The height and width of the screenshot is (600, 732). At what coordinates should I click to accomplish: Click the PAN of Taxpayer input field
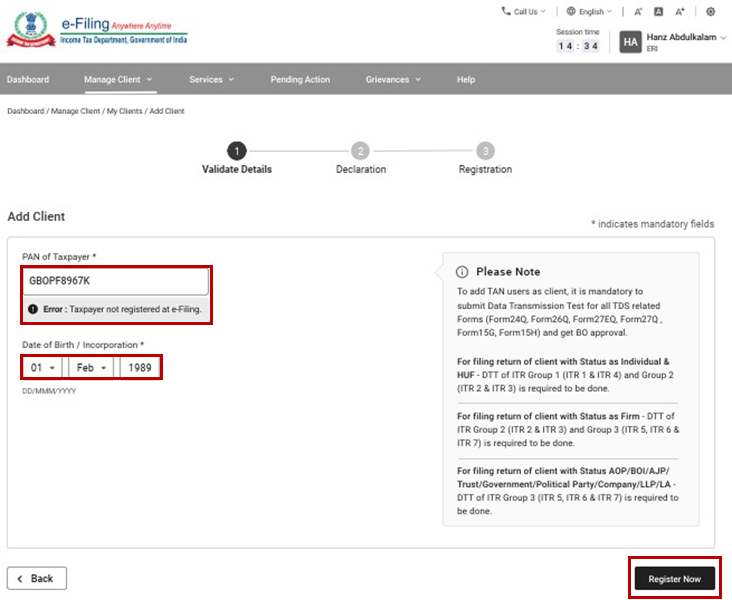tap(116, 281)
